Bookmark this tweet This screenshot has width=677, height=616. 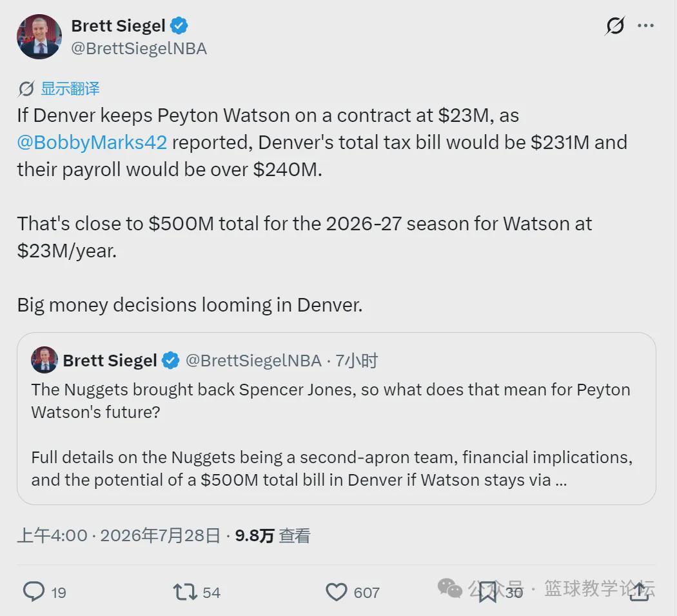tap(487, 591)
